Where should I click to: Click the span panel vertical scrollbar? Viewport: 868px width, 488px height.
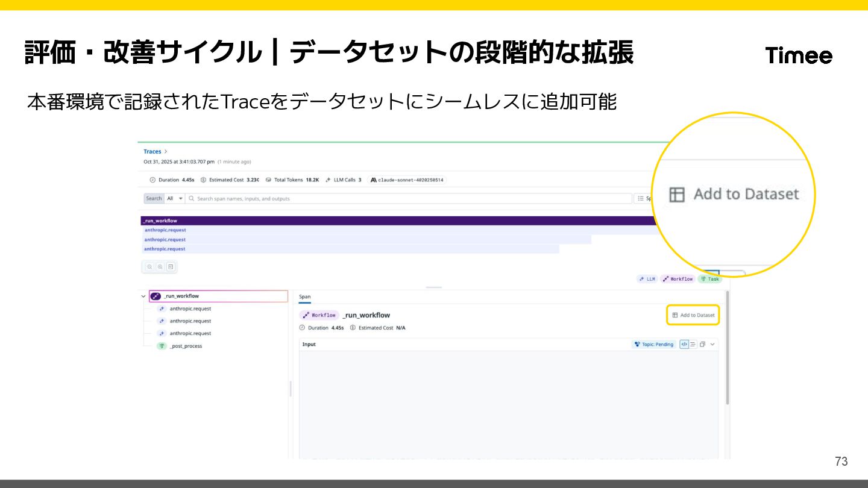point(727,348)
